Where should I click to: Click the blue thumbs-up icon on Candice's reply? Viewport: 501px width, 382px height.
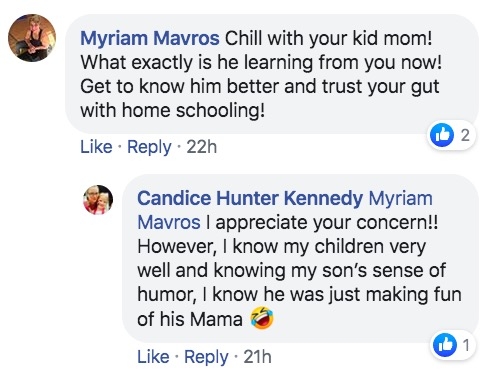444,345
